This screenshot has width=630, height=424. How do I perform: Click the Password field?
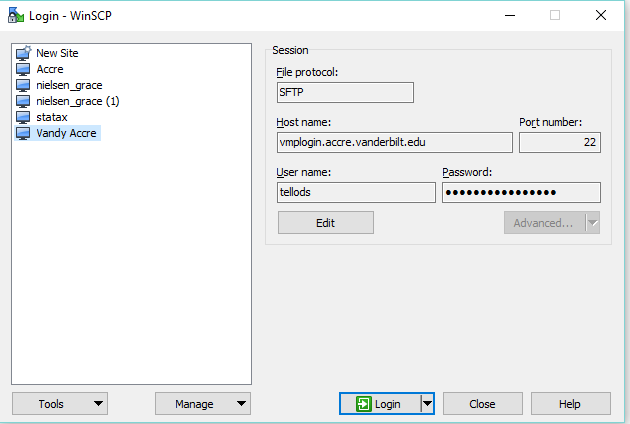click(x=521, y=192)
